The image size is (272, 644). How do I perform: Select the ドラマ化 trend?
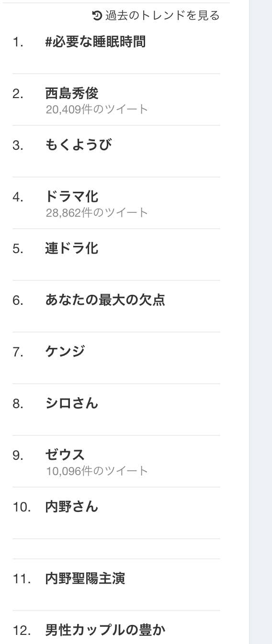pos(72,196)
